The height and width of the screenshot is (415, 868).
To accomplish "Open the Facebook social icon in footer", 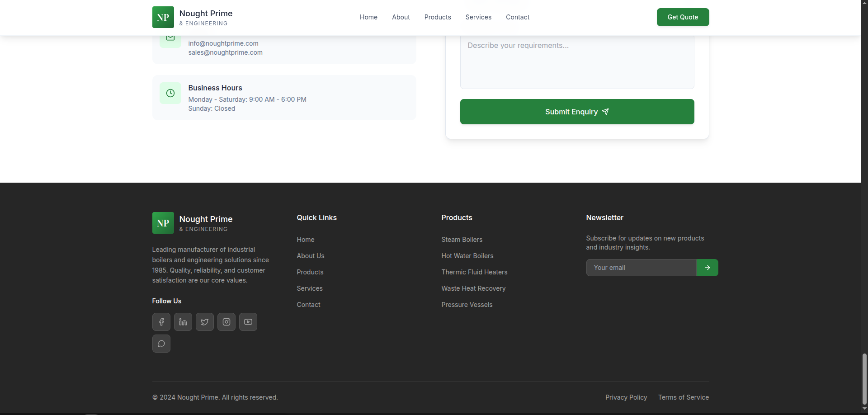I will point(161,322).
